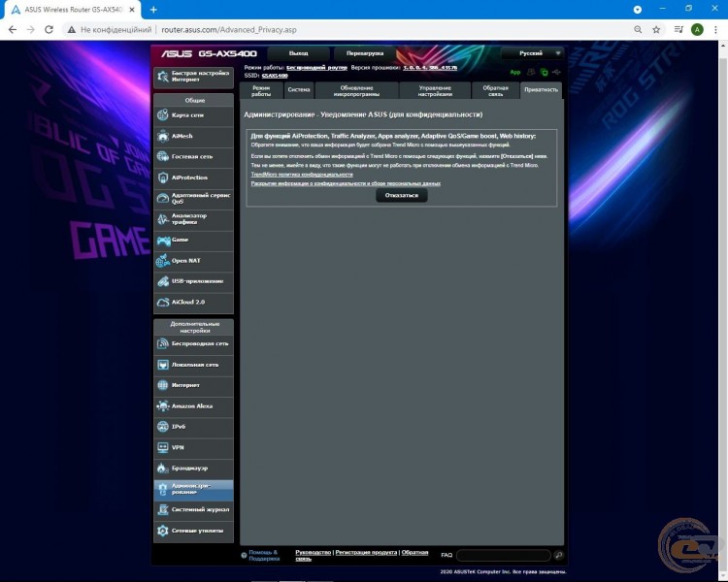
Task: Switch to Система tab
Action: [x=299, y=90]
